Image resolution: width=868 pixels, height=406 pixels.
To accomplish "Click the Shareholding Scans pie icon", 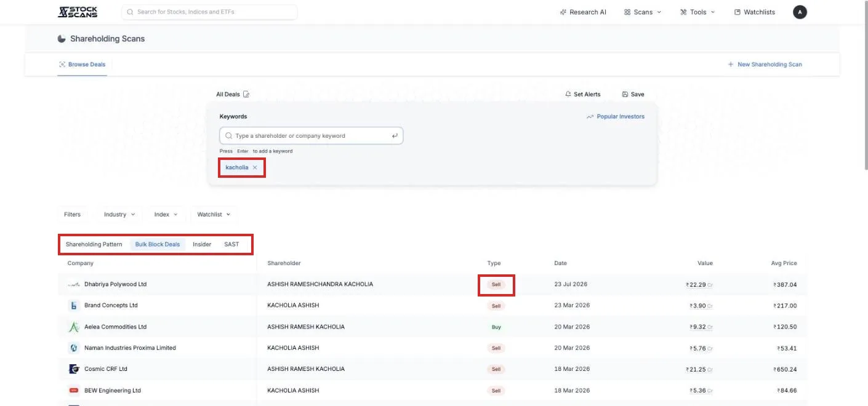I will [62, 39].
